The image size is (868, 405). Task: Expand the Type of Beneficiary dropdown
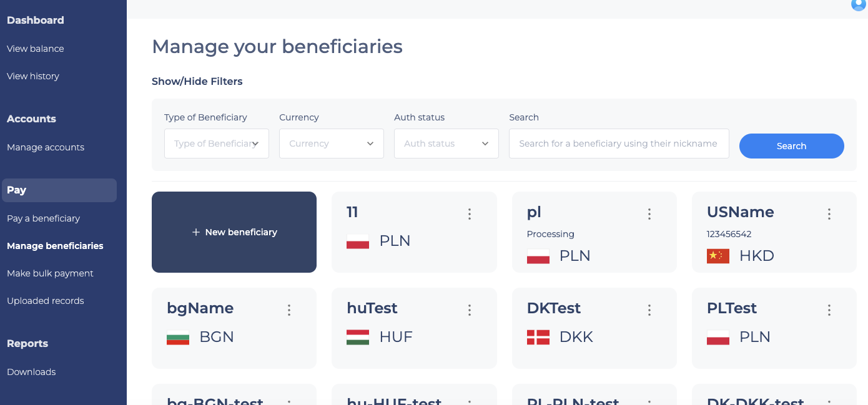pyautogui.click(x=217, y=144)
